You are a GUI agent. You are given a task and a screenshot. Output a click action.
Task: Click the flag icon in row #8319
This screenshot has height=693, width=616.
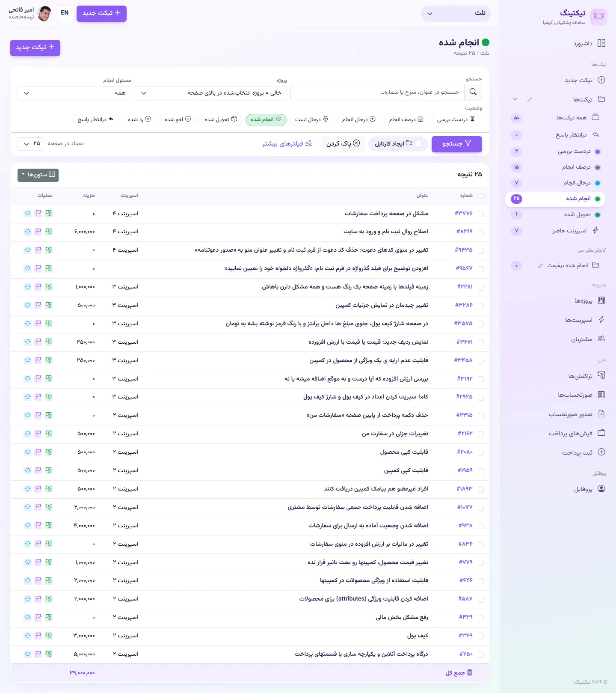tap(38, 232)
